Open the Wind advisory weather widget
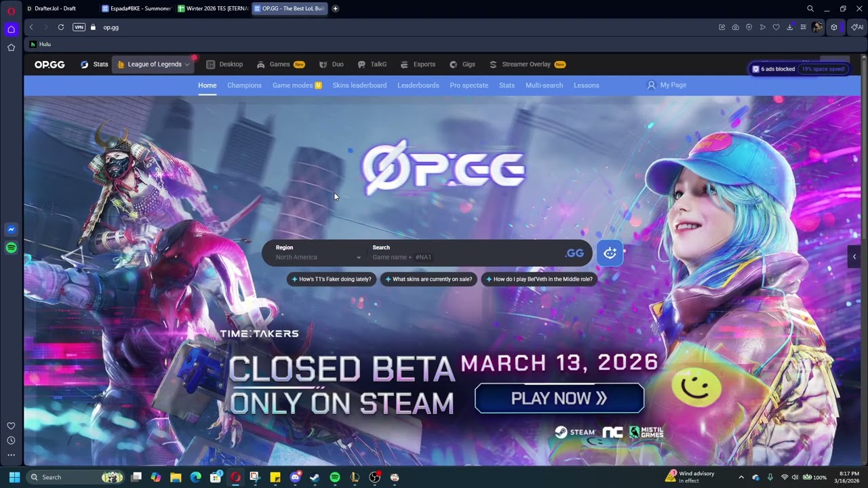The image size is (868, 488). (691, 477)
